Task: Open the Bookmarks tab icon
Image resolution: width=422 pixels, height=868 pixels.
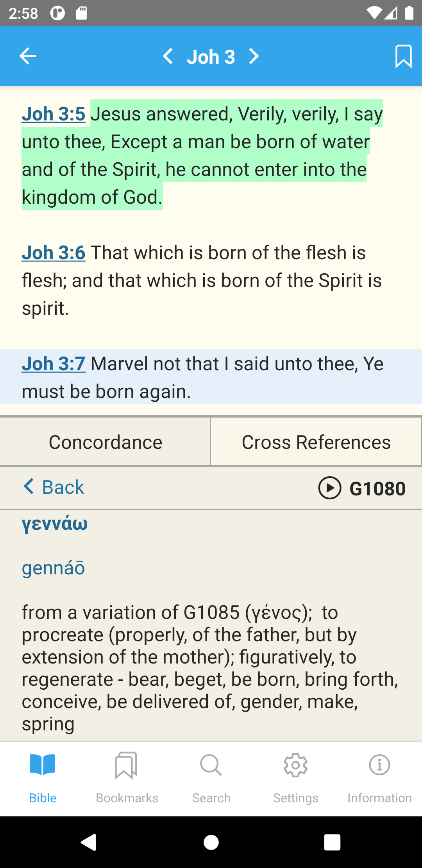Action: click(126, 766)
